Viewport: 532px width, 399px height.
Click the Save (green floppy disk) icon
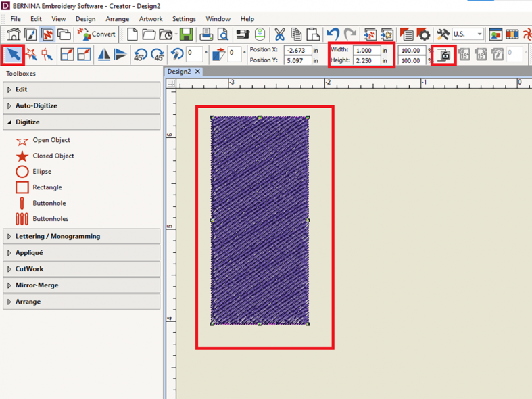click(186, 34)
